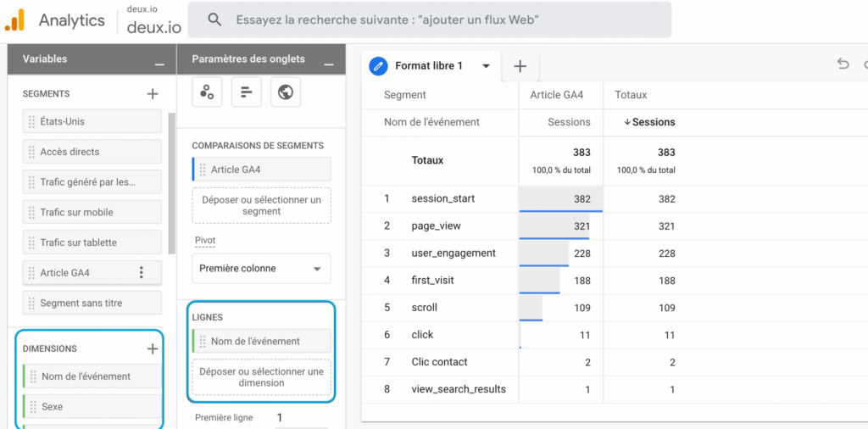Click the Google Analytics logo

pyautogui.click(x=15, y=20)
